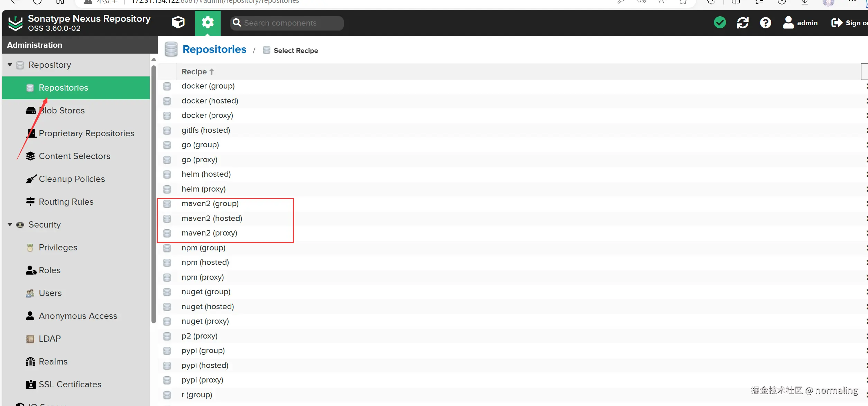Click scroll-up arrow in sidebar scrollbar
Image resolution: width=868 pixels, height=406 pixels.
pos(154,59)
